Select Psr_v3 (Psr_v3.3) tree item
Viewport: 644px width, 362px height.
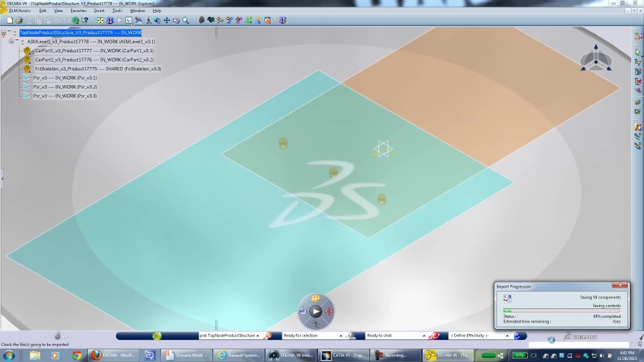(x=65, y=96)
